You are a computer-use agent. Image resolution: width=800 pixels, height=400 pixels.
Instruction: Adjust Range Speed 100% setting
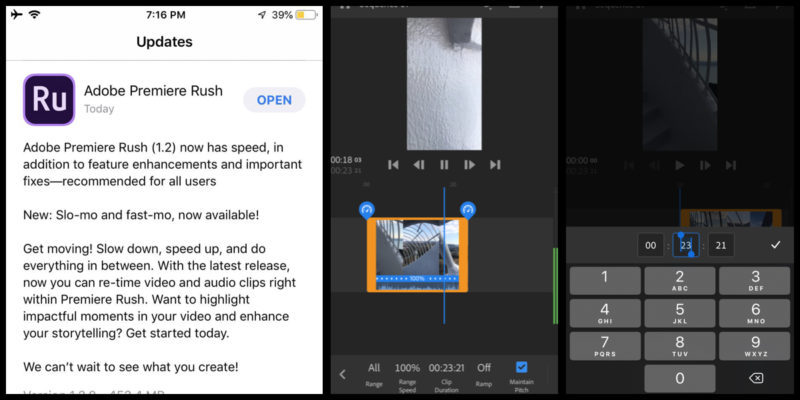pyautogui.click(x=407, y=377)
